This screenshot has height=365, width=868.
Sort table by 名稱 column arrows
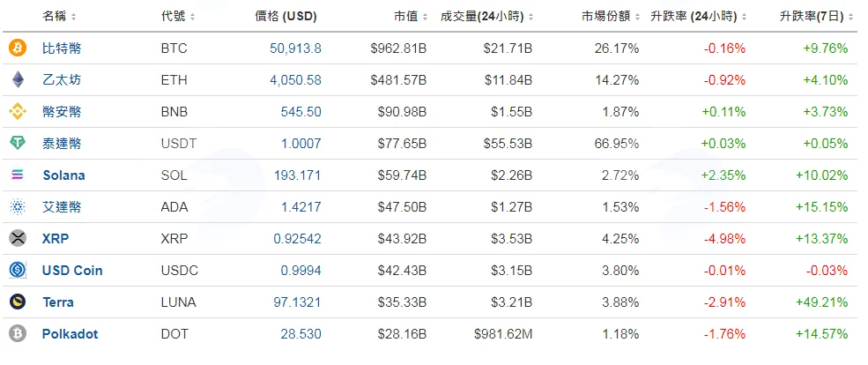tap(74, 18)
